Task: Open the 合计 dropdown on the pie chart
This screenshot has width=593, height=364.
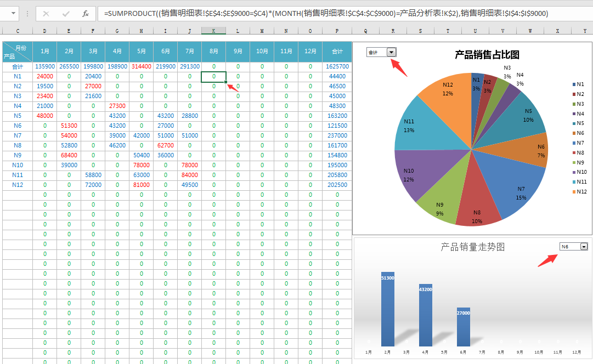Action: pyautogui.click(x=392, y=52)
